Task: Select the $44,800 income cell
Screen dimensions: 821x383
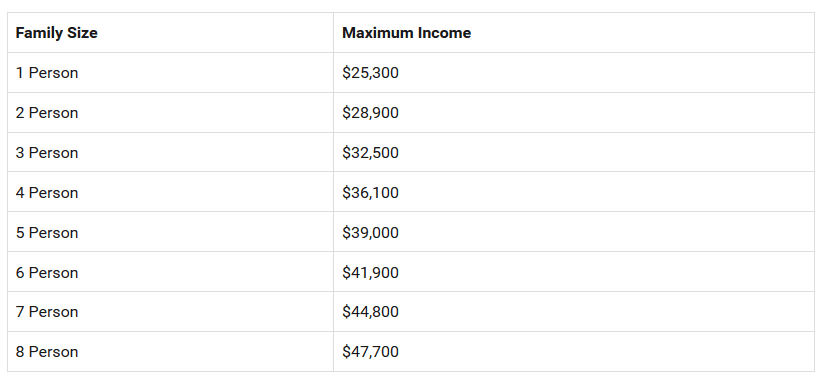Action: point(574,312)
